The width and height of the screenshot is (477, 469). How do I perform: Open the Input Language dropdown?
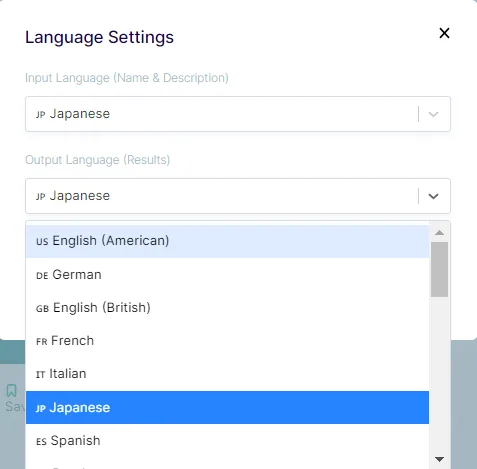tap(238, 114)
